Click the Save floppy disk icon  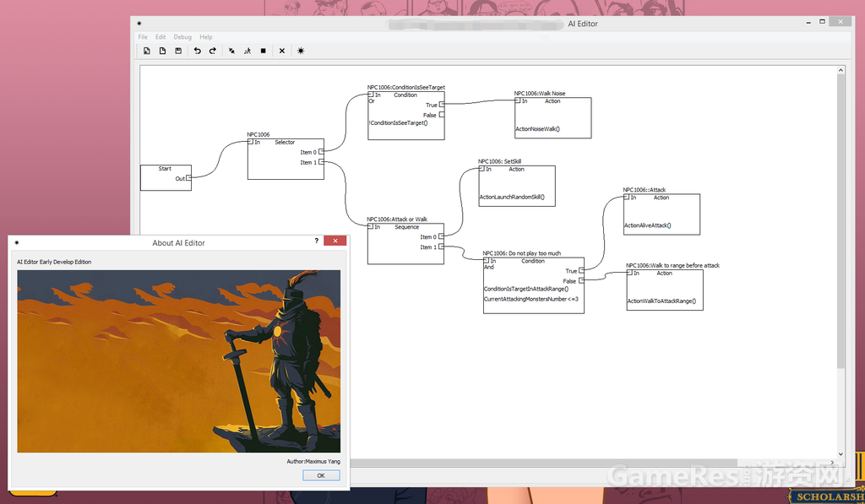click(178, 51)
